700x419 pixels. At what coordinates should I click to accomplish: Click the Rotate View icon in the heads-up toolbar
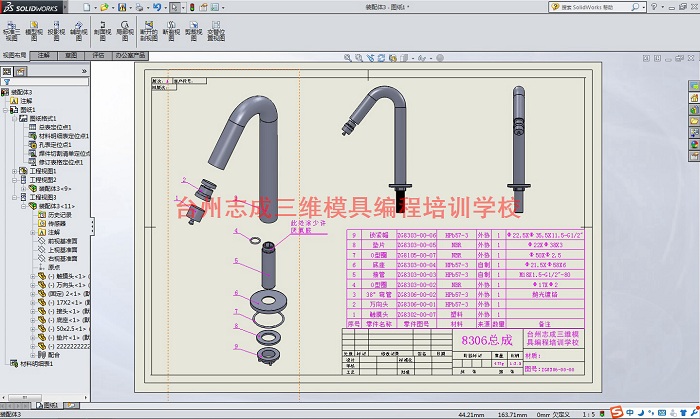tap(381, 58)
